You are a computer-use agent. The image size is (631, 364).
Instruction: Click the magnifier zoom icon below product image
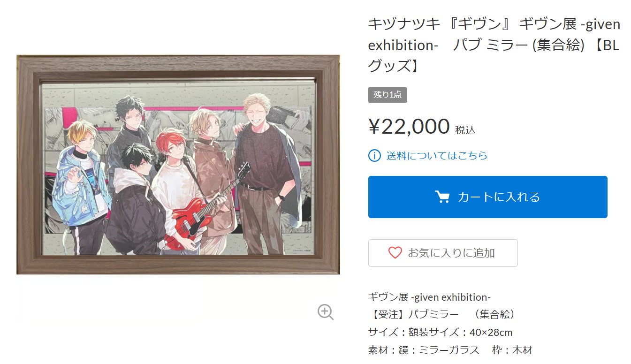[326, 312]
